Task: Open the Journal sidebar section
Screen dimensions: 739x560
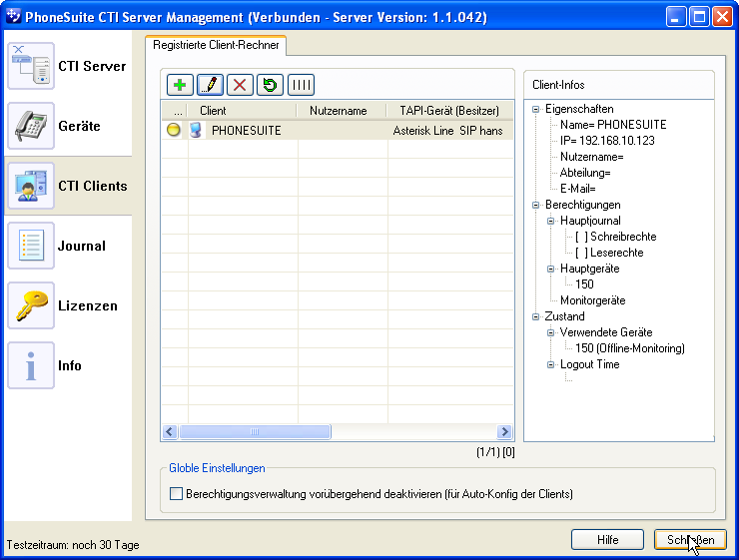Action: click(x=68, y=247)
